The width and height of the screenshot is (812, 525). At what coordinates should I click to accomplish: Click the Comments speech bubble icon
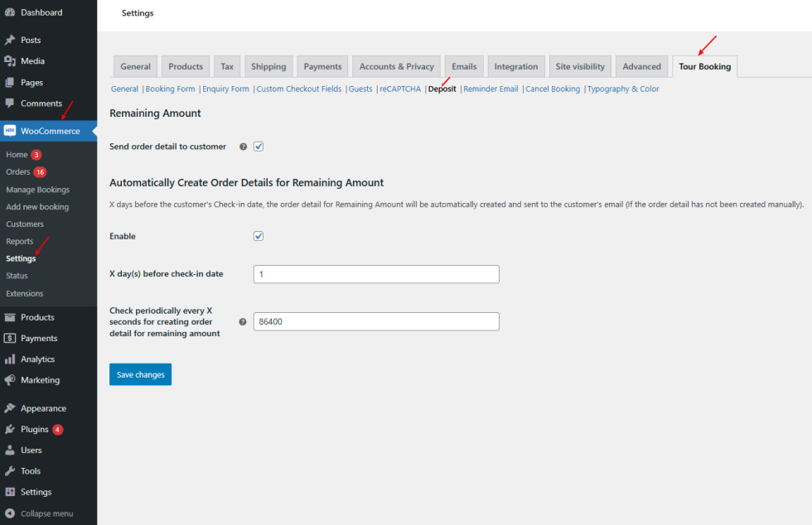(10, 104)
